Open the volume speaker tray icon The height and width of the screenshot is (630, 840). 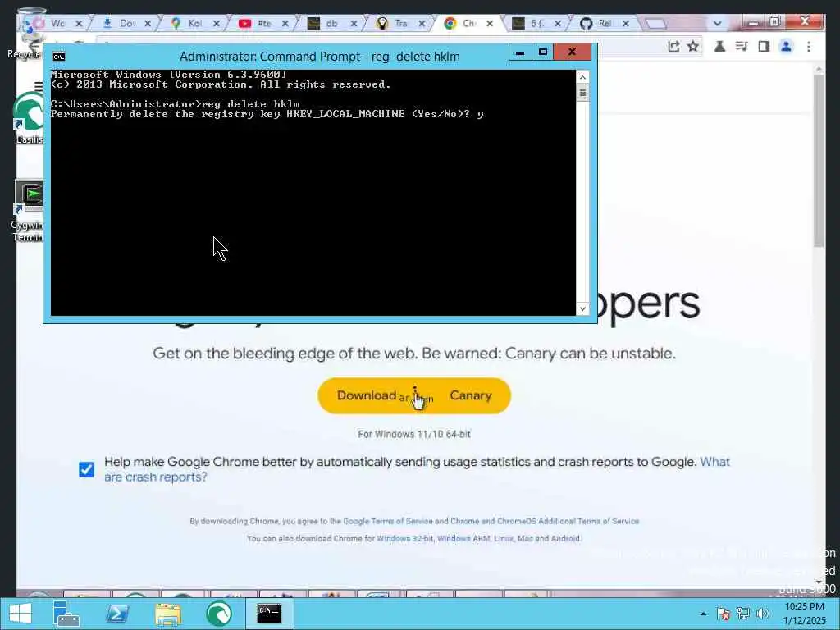click(762, 614)
